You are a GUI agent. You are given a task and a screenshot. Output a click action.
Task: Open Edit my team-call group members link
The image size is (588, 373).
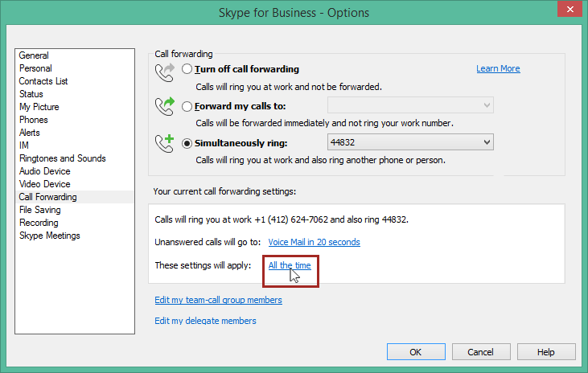point(218,300)
